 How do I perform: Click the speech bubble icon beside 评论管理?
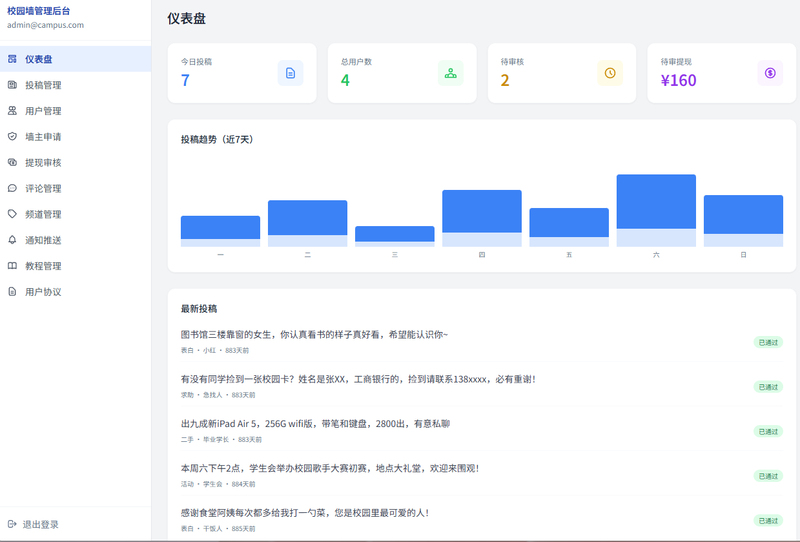pyautogui.click(x=12, y=188)
